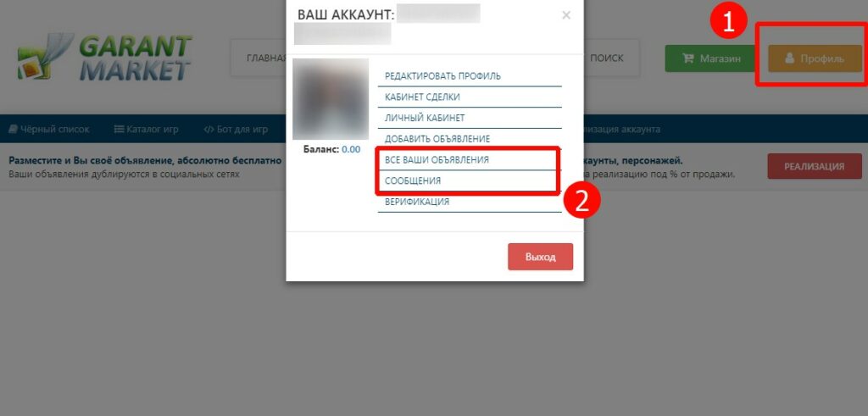Click the Garant Market logo
Screen dimensions: 868x416
coord(104,57)
